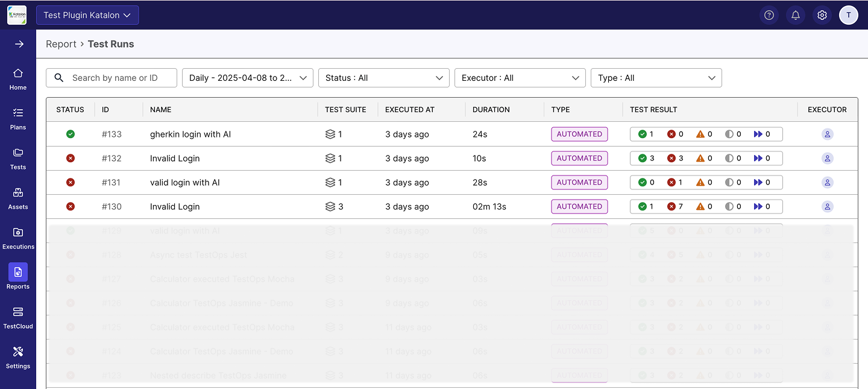This screenshot has width=868, height=389.
Task: Open the settings gear icon in header
Action: [822, 15]
